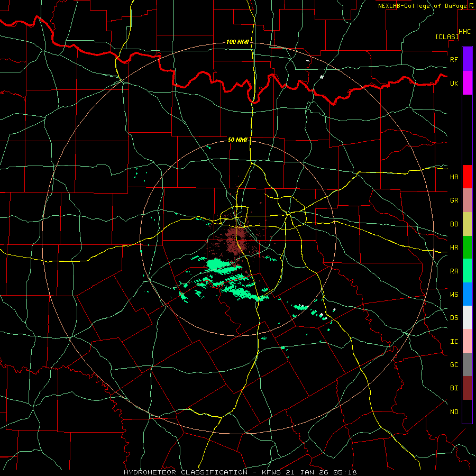The height and width of the screenshot is (476, 476).
Task: Select the yellow BD legend swatch
Action: [467, 224]
